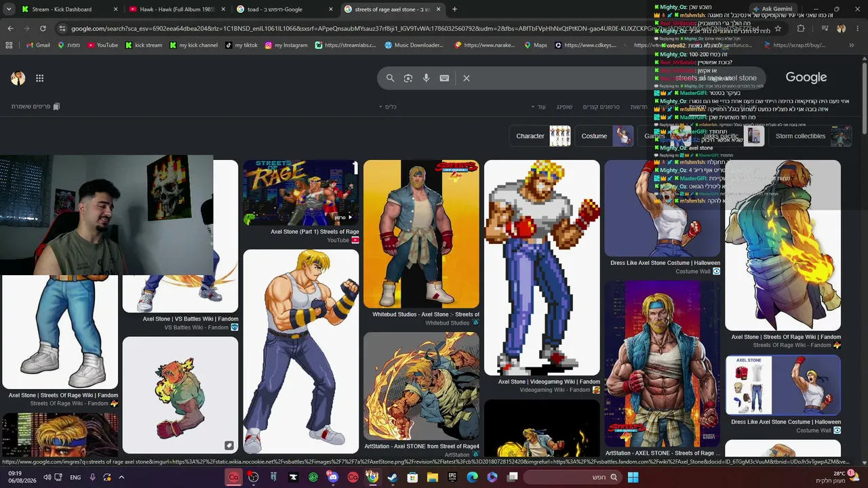Open the my tiktok bookmark
This screenshot has width=868, height=488.
click(241, 45)
